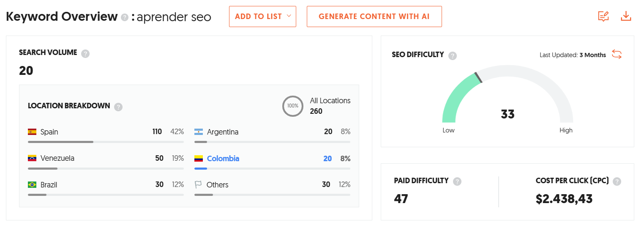Click the Search Volume help icon

point(85,54)
